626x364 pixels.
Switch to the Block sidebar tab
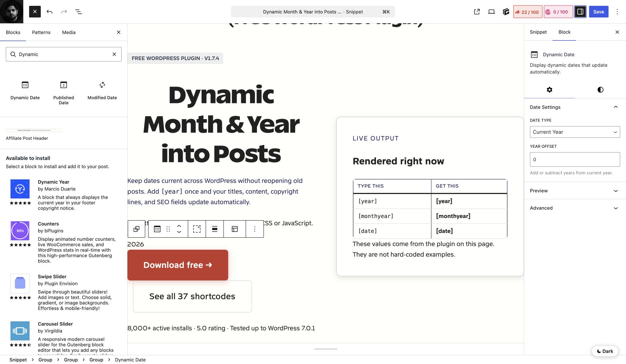click(x=564, y=32)
